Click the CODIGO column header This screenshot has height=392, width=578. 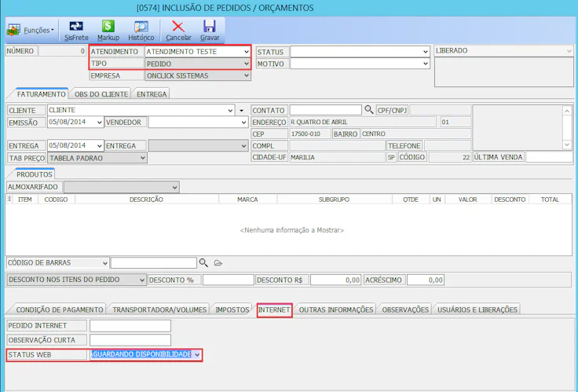56,199
